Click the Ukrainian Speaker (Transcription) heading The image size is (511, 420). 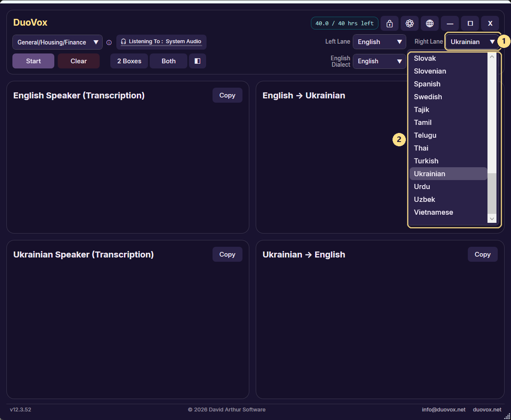83,254
